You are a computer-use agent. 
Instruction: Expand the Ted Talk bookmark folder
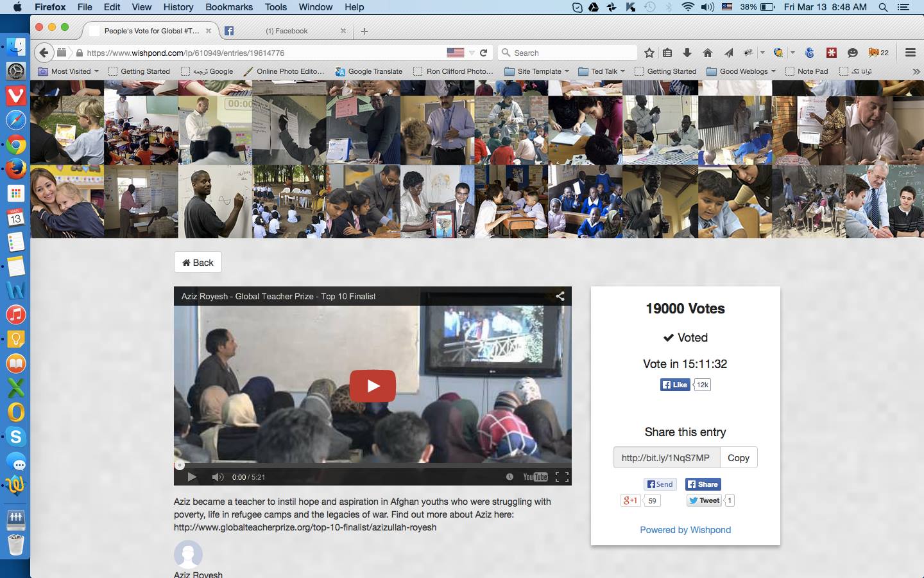pos(602,71)
